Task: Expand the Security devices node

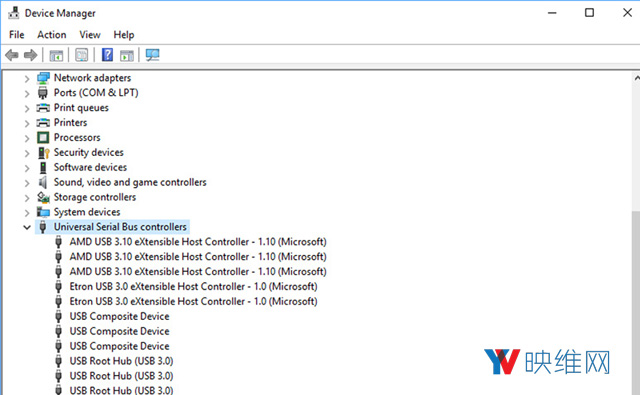Action: (x=27, y=153)
